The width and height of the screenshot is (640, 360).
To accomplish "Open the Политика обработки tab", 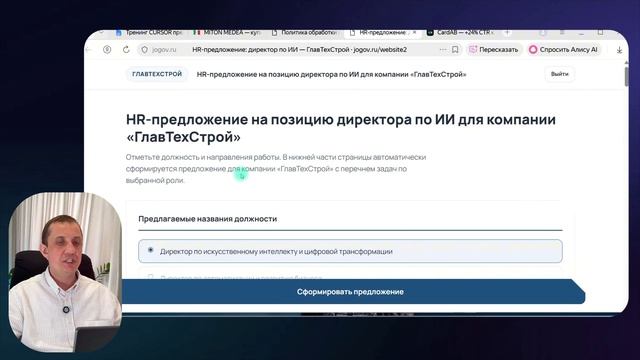I will 304,33.
